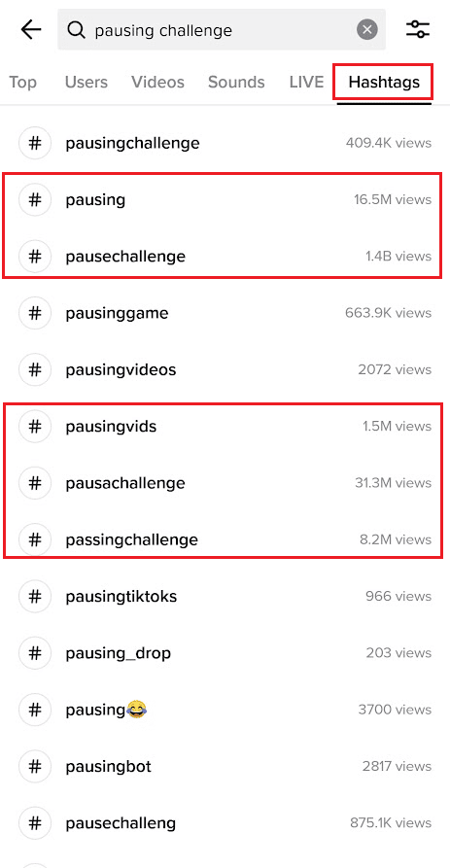Click the magnifying glass search icon
Image resolution: width=450 pixels, height=868 pixels.
(x=77, y=30)
